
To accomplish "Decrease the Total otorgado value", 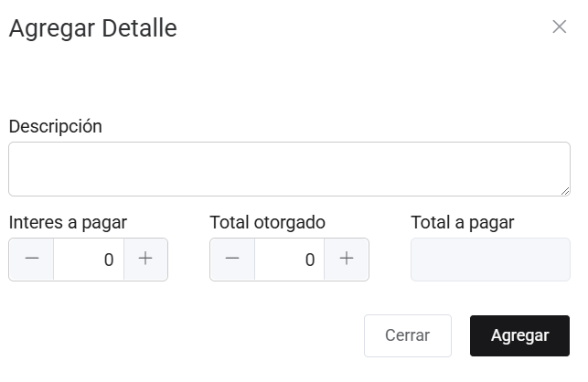I will point(232,260).
